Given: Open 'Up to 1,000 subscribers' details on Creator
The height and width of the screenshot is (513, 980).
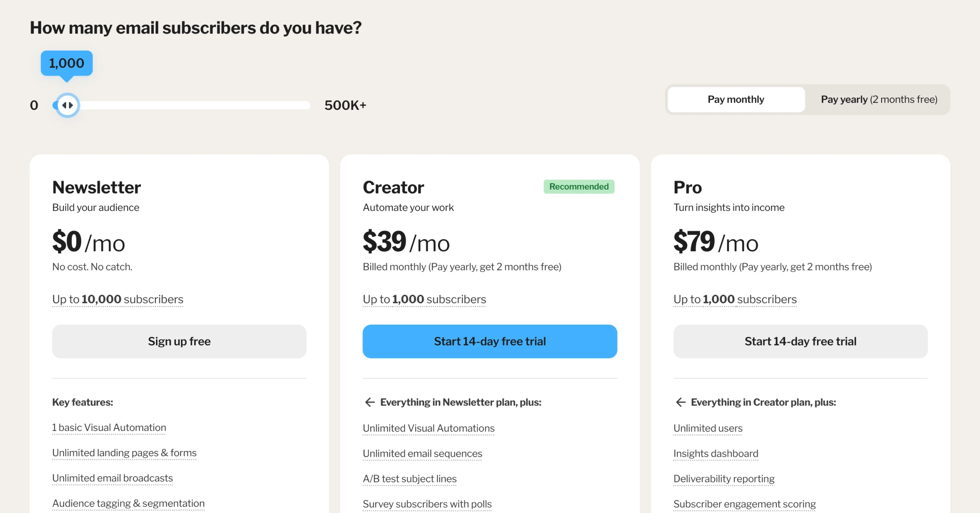Looking at the screenshot, I should [x=424, y=299].
